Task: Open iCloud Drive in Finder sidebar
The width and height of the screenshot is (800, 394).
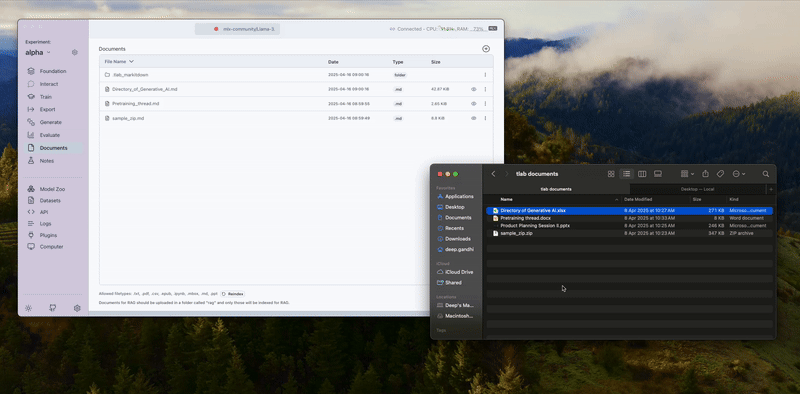Action: 455,272
